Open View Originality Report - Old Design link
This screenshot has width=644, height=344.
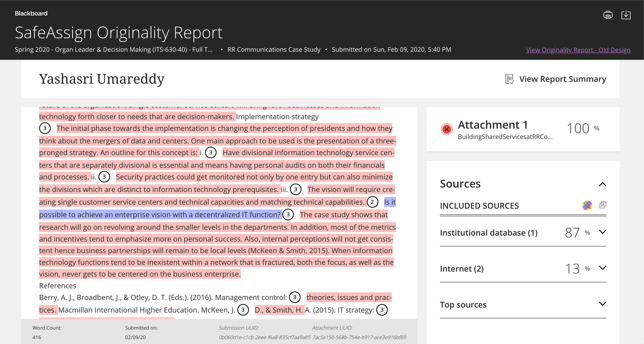coord(578,50)
